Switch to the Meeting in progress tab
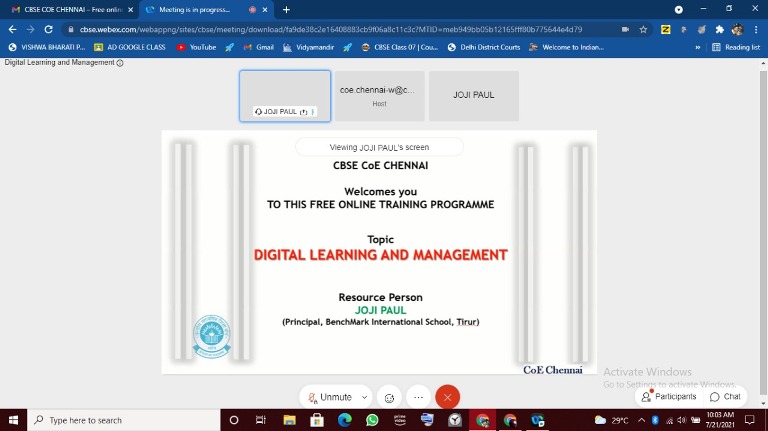This screenshot has height=431, width=768. [195, 10]
